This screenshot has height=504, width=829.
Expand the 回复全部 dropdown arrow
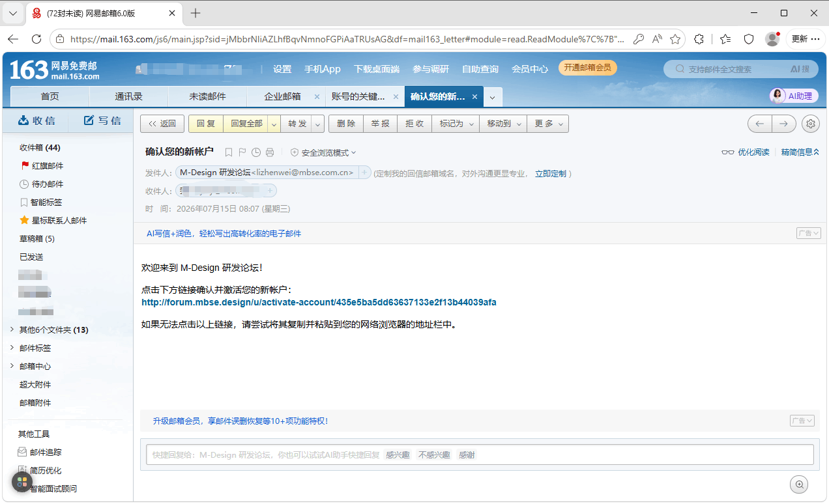274,124
